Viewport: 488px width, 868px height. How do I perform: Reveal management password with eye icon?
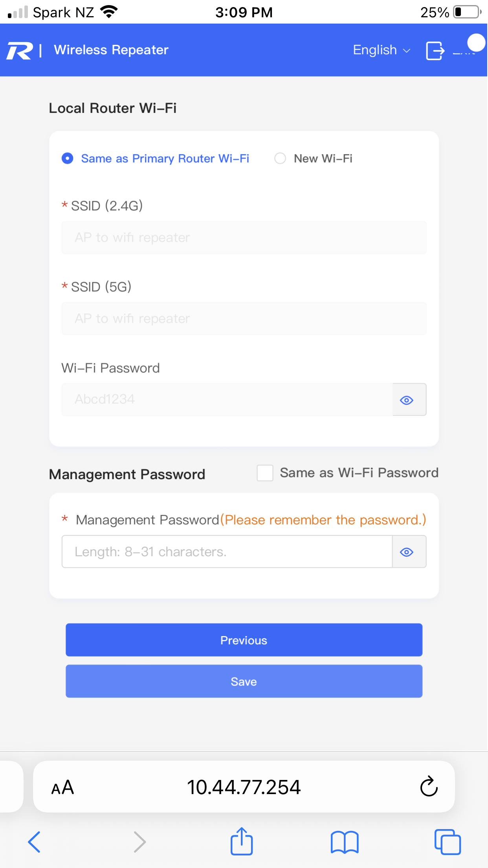407,552
